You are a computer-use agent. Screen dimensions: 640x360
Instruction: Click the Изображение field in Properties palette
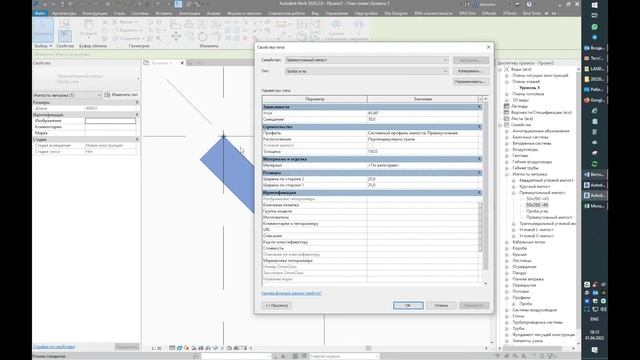110,121
